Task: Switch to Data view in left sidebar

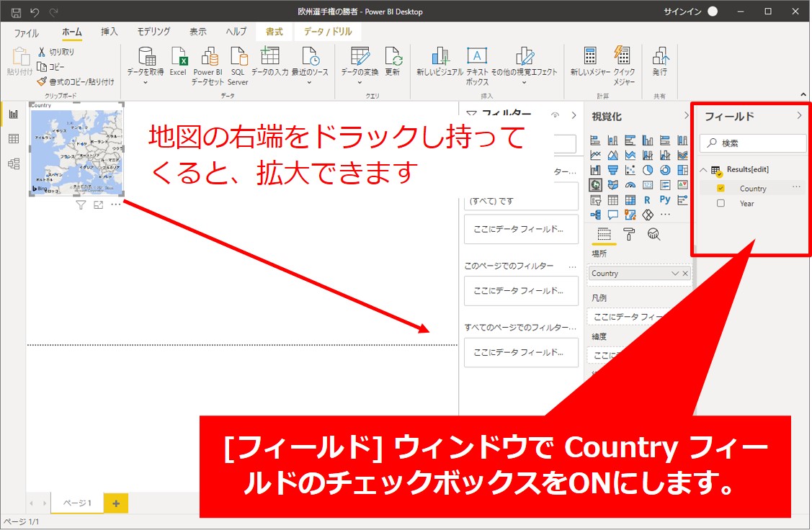Action: tap(13, 139)
